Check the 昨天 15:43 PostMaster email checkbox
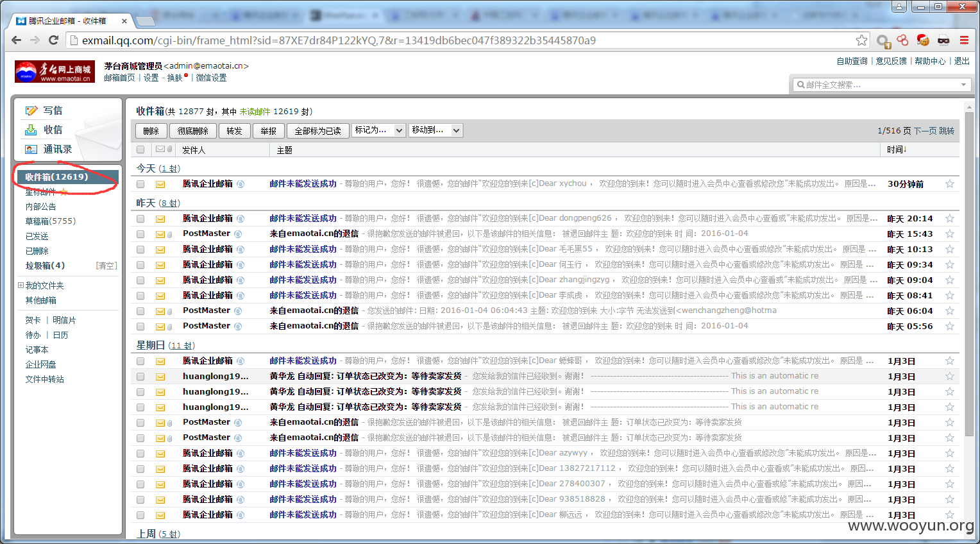 (x=140, y=234)
